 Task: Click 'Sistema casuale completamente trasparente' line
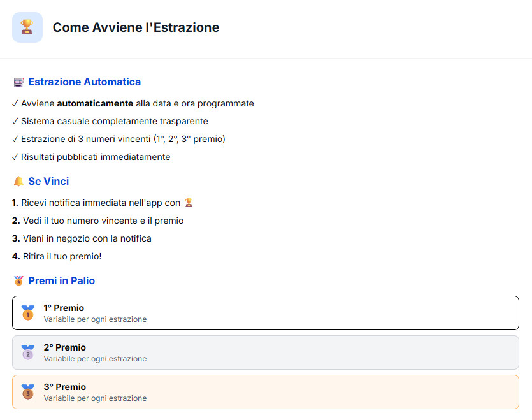(x=110, y=121)
